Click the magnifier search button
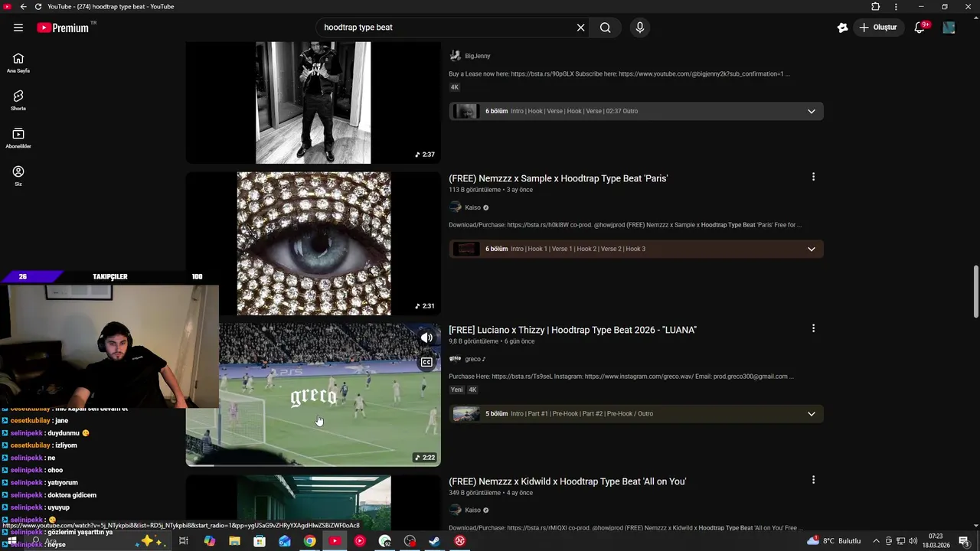 pyautogui.click(x=605, y=28)
